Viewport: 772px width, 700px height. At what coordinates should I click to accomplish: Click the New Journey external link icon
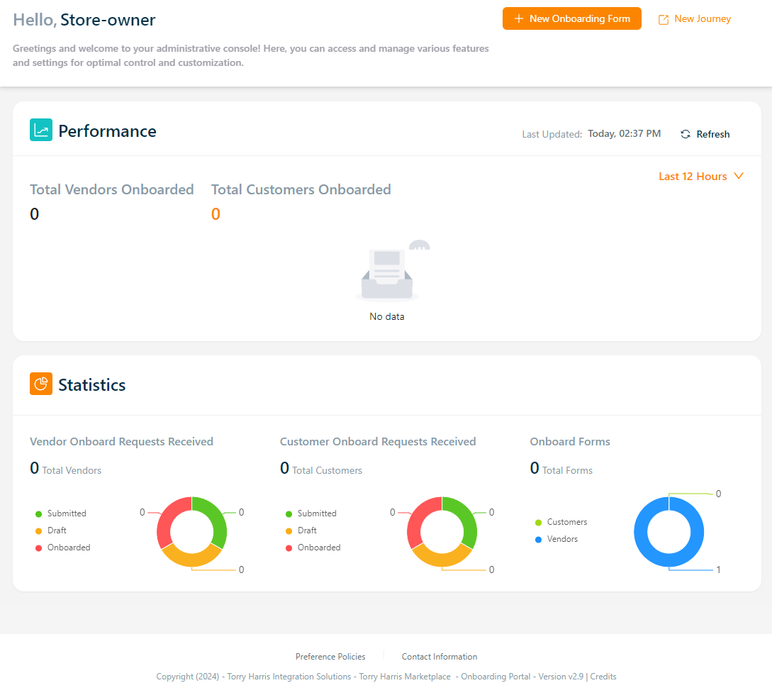[664, 20]
